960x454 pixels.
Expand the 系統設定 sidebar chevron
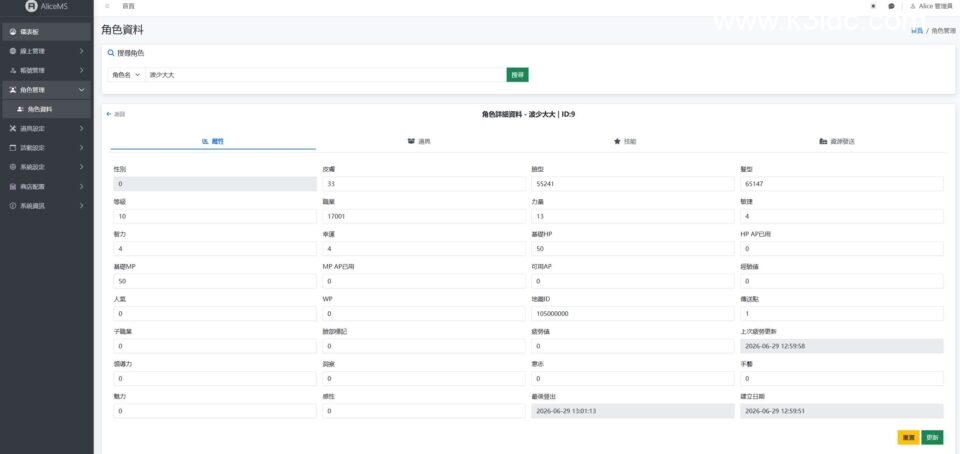pyautogui.click(x=81, y=167)
